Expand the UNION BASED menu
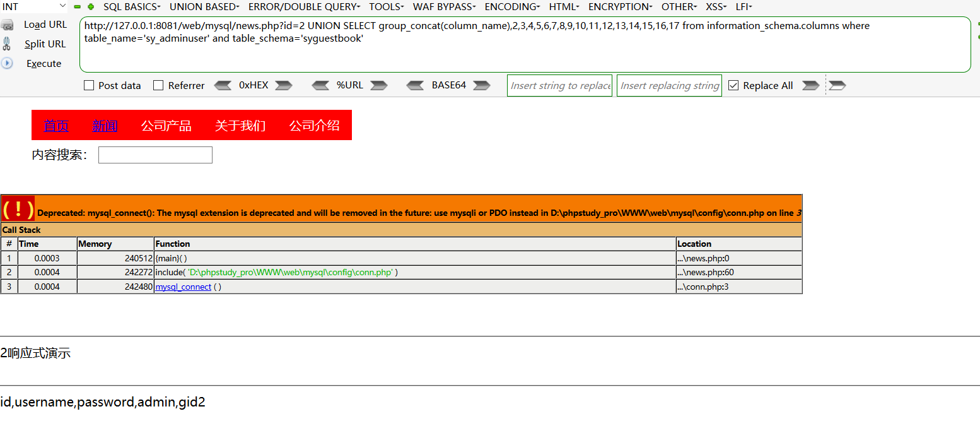The width and height of the screenshot is (980, 433). coord(204,7)
